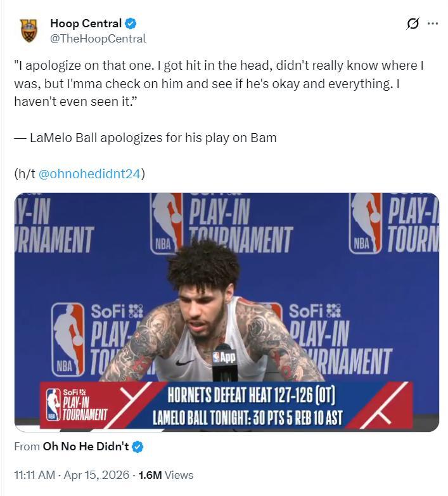Open the Oh No He Didn't source link
448x496 pixels.
pyautogui.click(x=86, y=447)
